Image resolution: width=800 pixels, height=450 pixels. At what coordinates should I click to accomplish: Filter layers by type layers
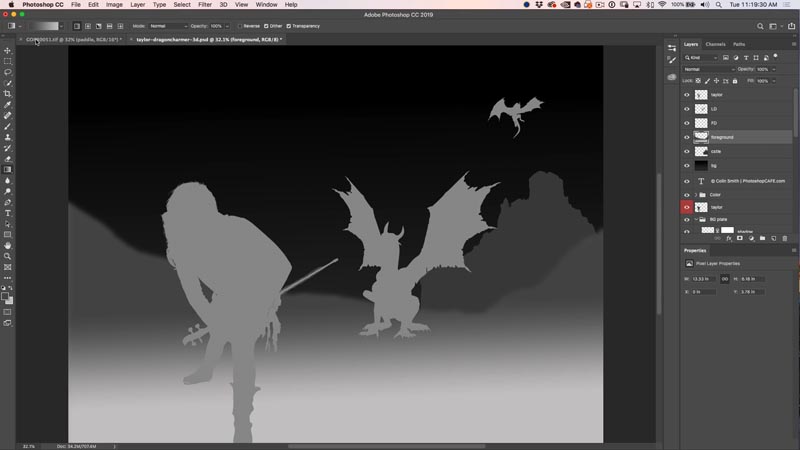point(746,58)
